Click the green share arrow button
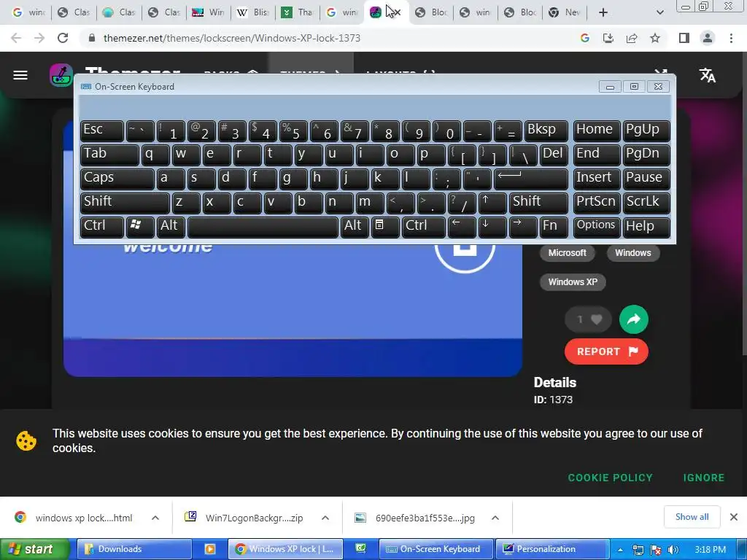Screen dimensions: 747x560 point(634,319)
